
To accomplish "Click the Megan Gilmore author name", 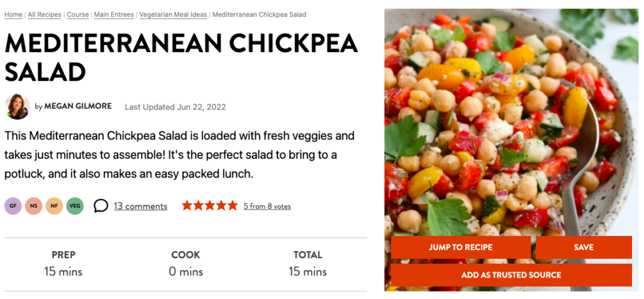I will (x=78, y=106).
